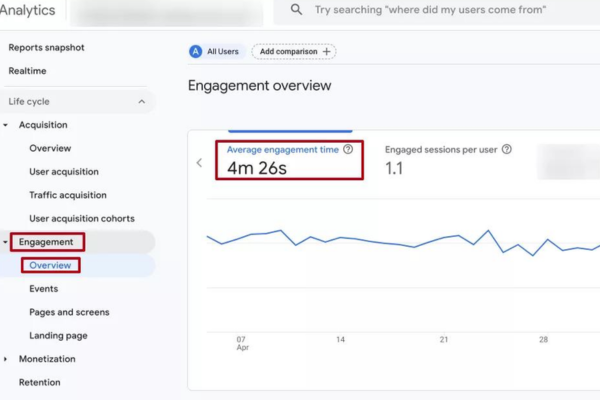Click the search magnifier icon
Image resolution: width=600 pixels, height=400 pixels.
pos(296,10)
